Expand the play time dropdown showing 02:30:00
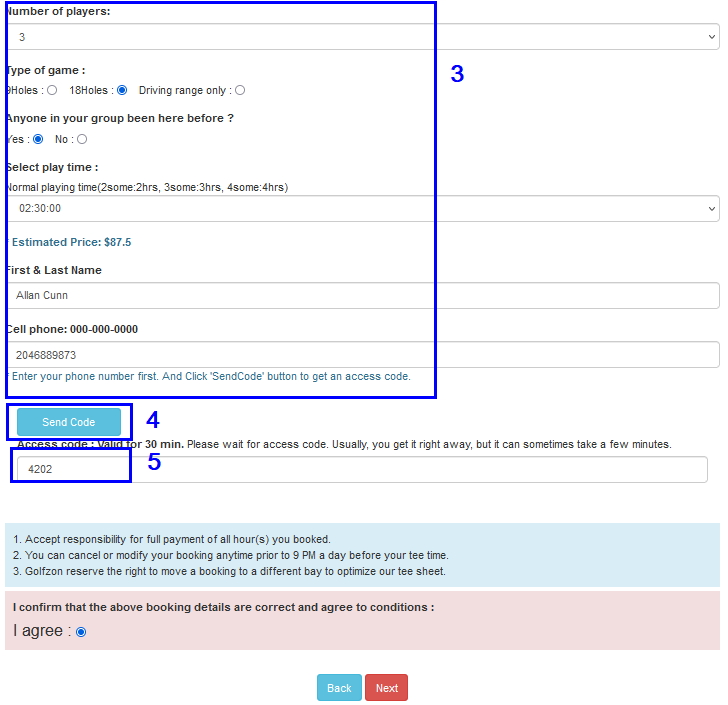This screenshot has height=705, width=728. 363,208
